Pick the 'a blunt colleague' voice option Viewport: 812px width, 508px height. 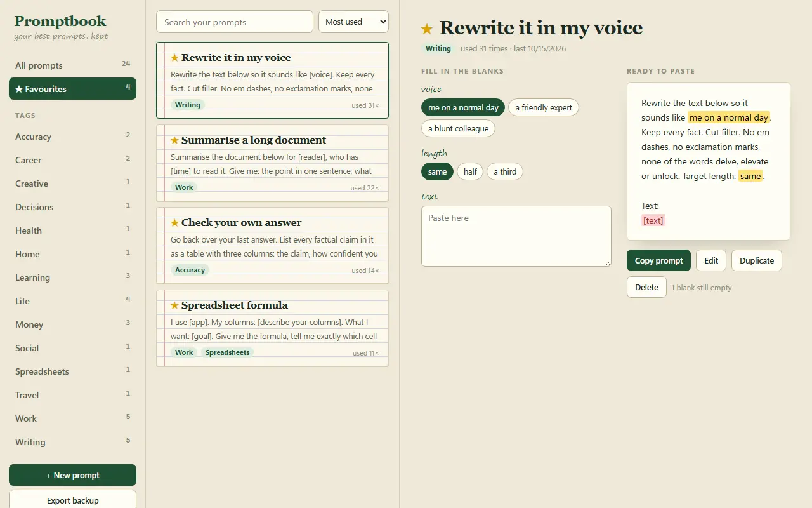[458, 128]
